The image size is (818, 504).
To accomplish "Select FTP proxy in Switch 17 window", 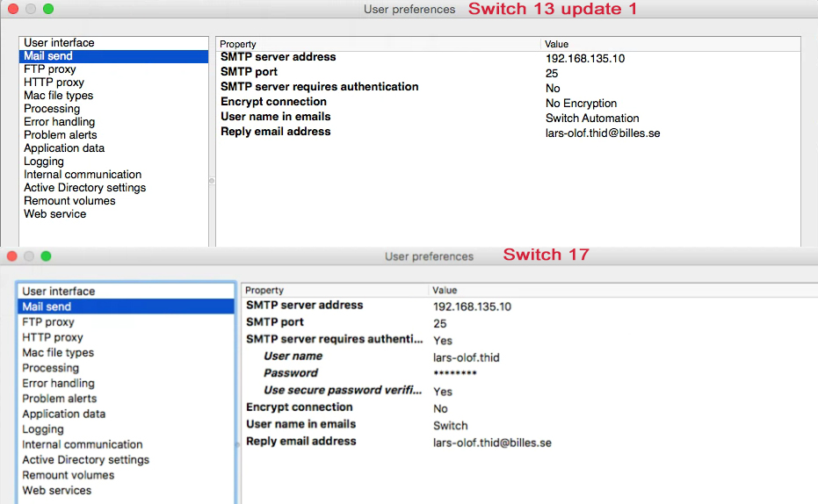I will tap(48, 322).
